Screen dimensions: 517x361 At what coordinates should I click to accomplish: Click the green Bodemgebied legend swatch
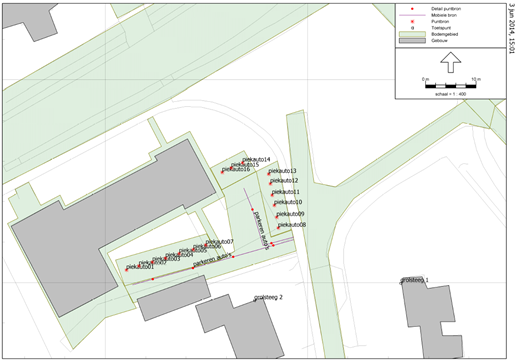click(x=412, y=34)
